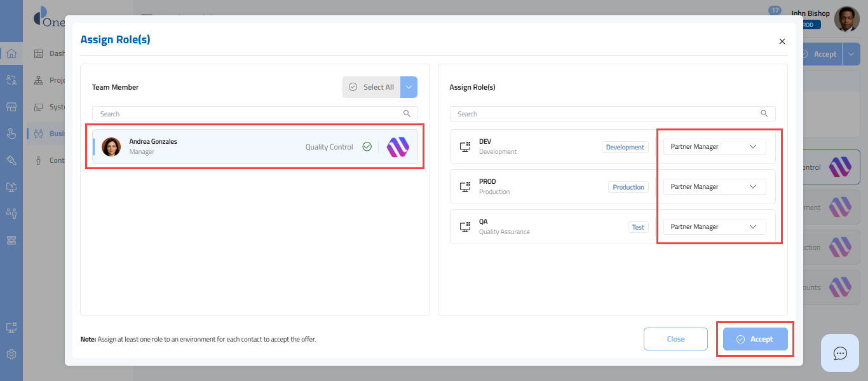Click the Close button in the dialog
Screen dimensions: 868x381
675,339
